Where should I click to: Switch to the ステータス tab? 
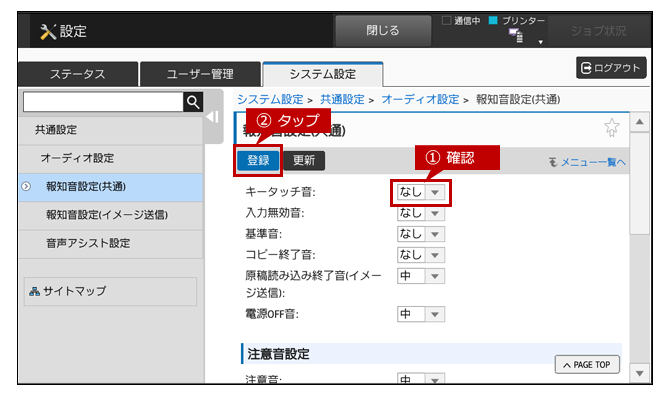78,74
